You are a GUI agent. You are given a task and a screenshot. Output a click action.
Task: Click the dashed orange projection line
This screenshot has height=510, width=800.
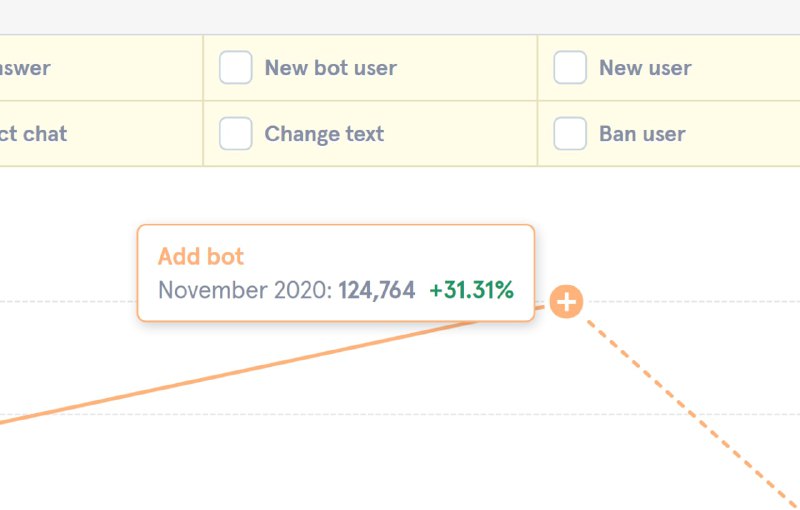tap(690, 410)
